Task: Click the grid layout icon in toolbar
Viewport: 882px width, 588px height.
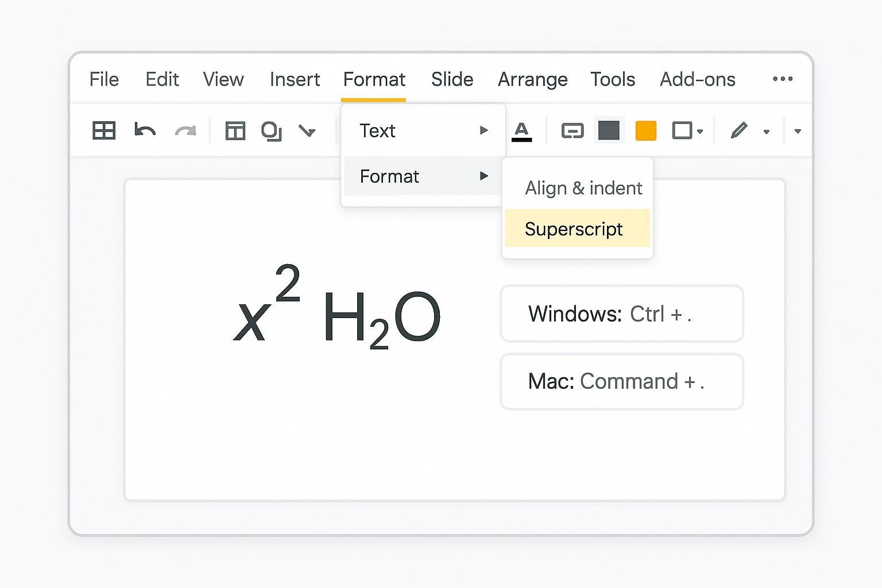Action: [104, 131]
